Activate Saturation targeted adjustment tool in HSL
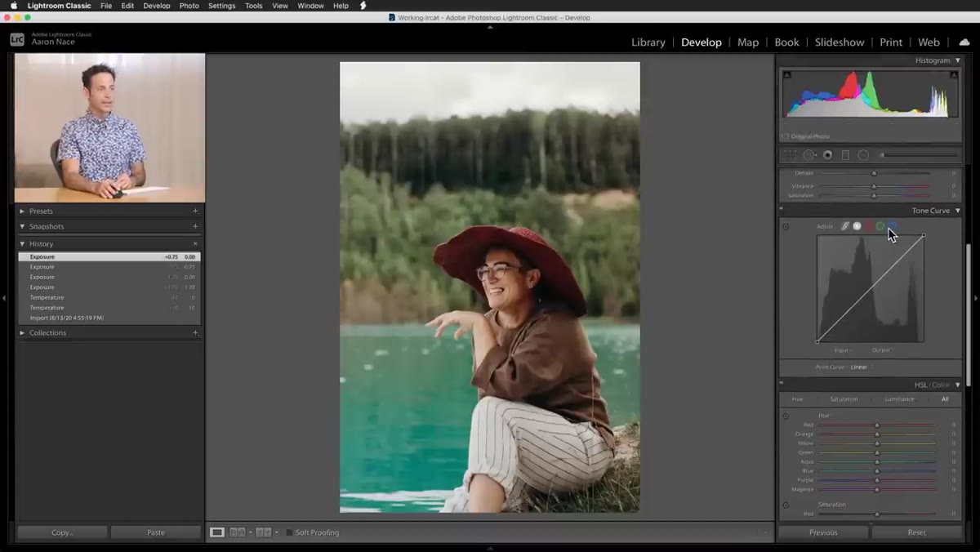Viewport: 980px width, 552px height. coord(786,505)
